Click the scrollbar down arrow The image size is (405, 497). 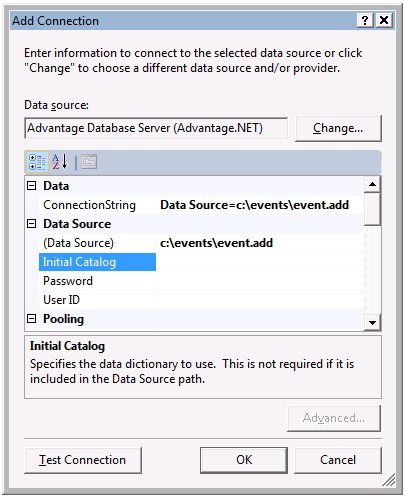tap(372, 322)
